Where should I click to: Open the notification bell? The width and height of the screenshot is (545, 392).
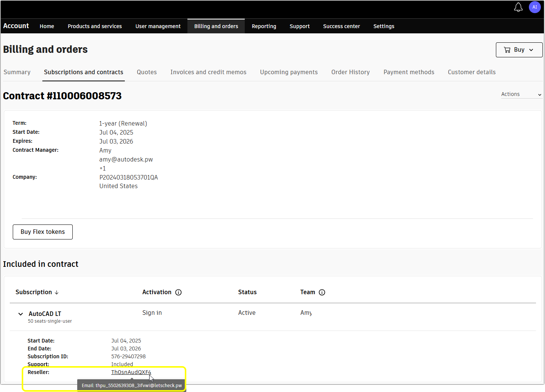coord(518,7)
